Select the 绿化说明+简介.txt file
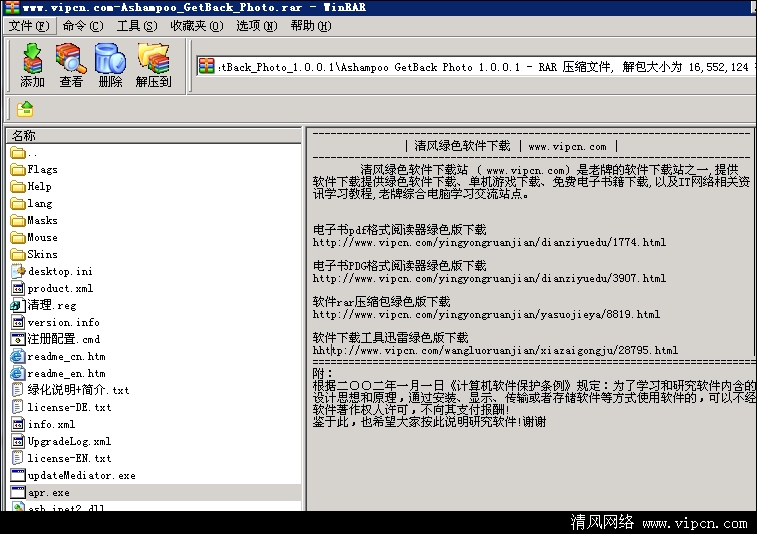 click(x=70, y=390)
